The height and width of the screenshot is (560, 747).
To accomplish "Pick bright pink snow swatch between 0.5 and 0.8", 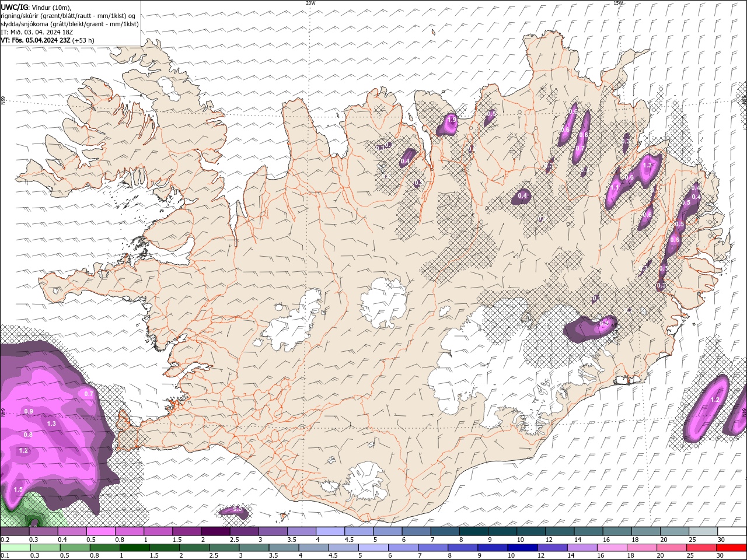I will coord(101,531).
